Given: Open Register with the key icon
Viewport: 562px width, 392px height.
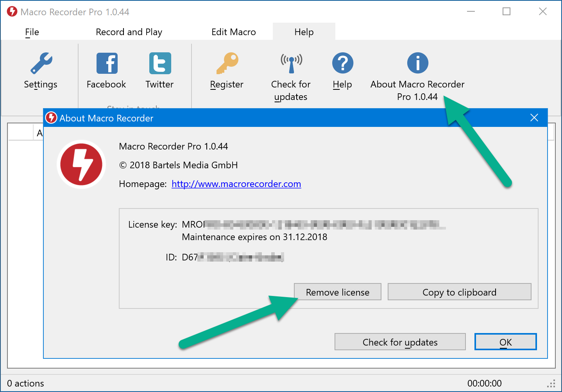Looking at the screenshot, I should pos(227,63).
